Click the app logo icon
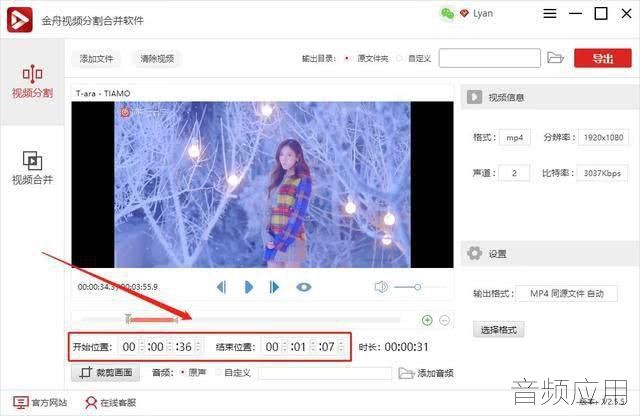Viewport: 640px width, 416px height. click(x=20, y=20)
